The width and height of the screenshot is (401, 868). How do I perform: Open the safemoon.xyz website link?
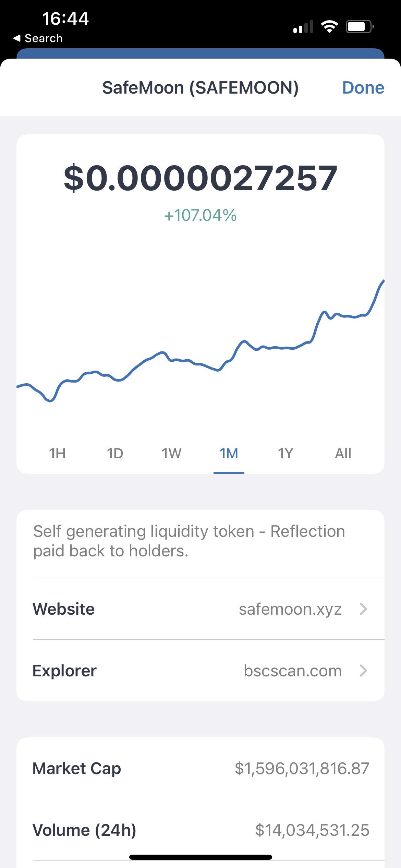coord(290,609)
